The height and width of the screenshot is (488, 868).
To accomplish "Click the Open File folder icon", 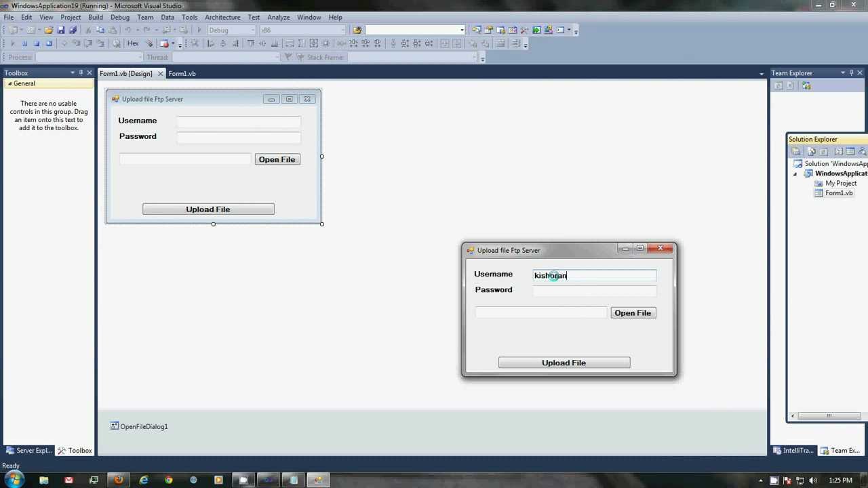I will [x=49, y=30].
